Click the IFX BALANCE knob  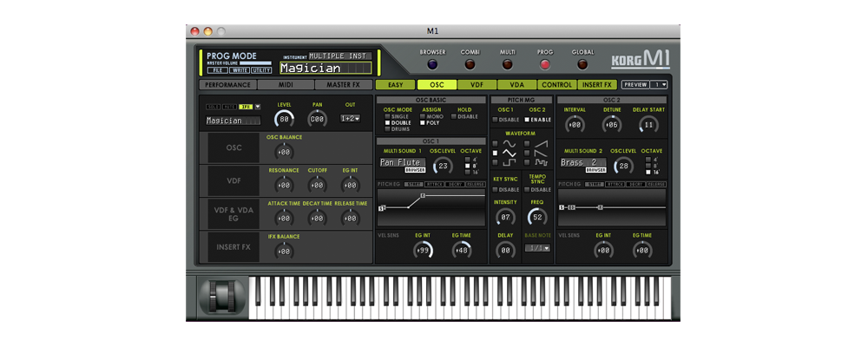(x=284, y=252)
